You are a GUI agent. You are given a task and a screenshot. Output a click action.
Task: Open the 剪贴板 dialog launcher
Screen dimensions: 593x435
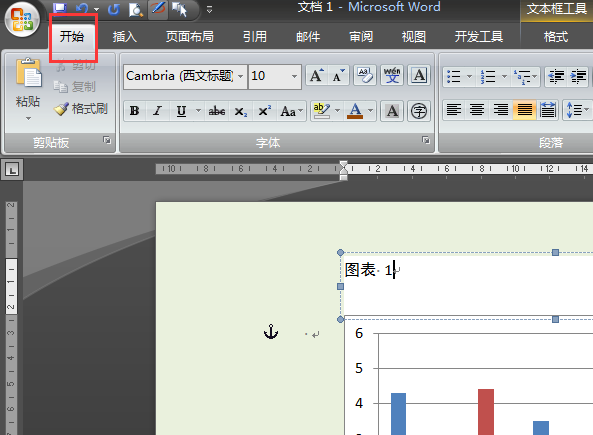[x=107, y=140]
